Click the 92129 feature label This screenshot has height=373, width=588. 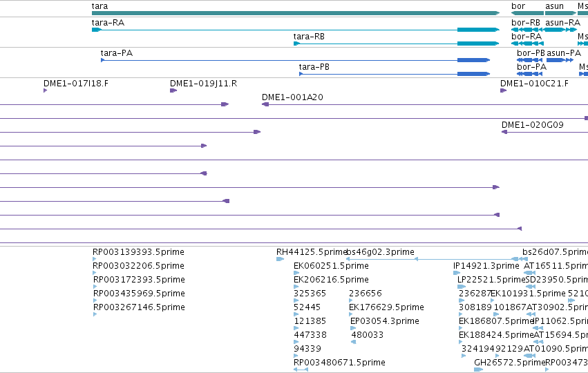508,349
